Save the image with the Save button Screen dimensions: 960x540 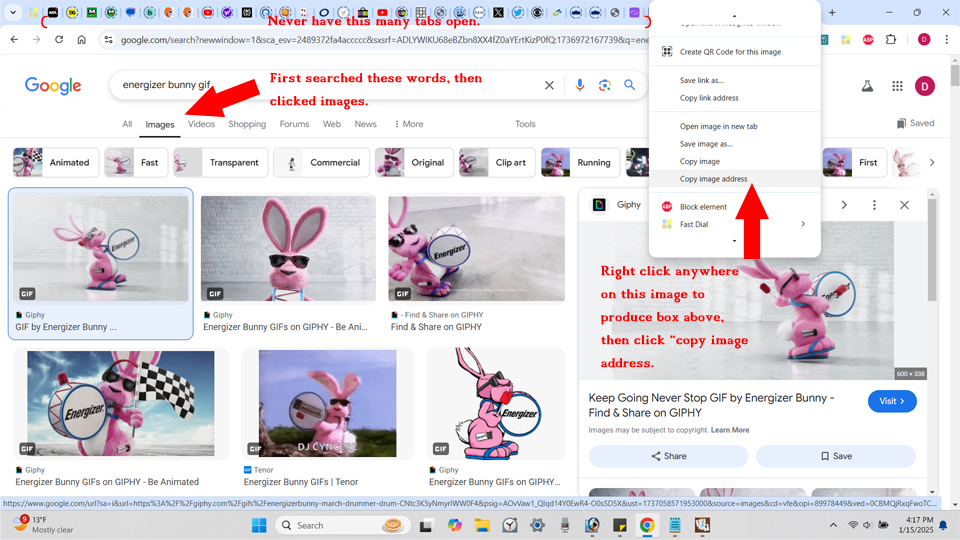click(836, 456)
